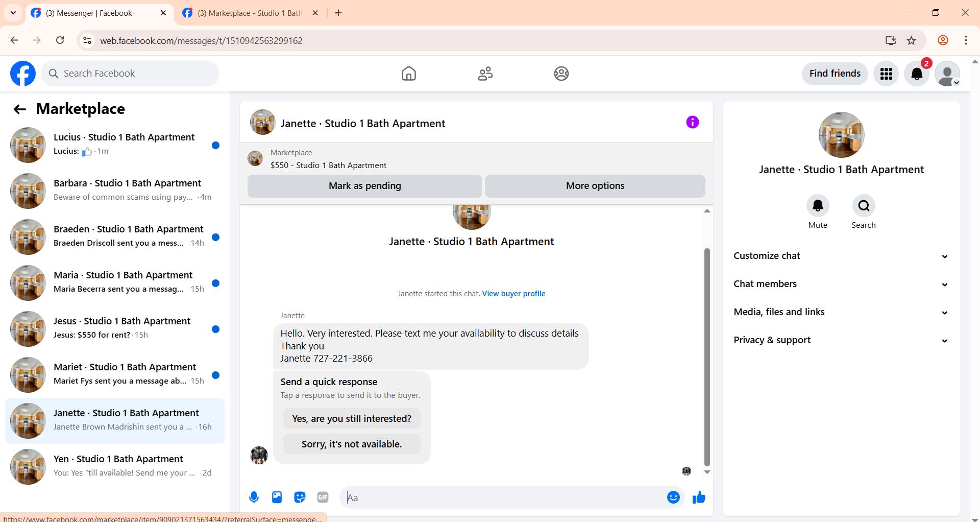This screenshot has width=980, height=522.
Task: Open the notifications bell
Action: 917,74
